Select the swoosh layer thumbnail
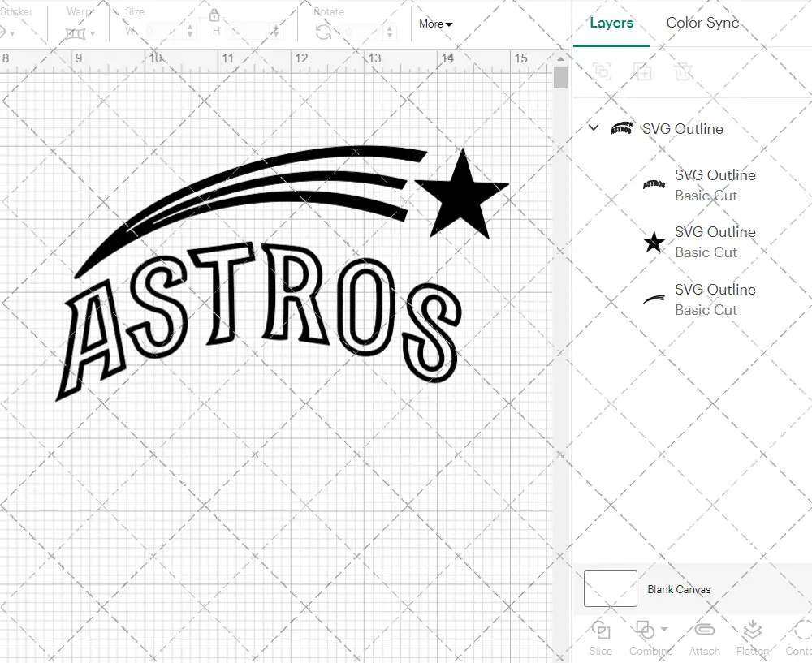The height and width of the screenshot is (663, 812). click(654, 299)
